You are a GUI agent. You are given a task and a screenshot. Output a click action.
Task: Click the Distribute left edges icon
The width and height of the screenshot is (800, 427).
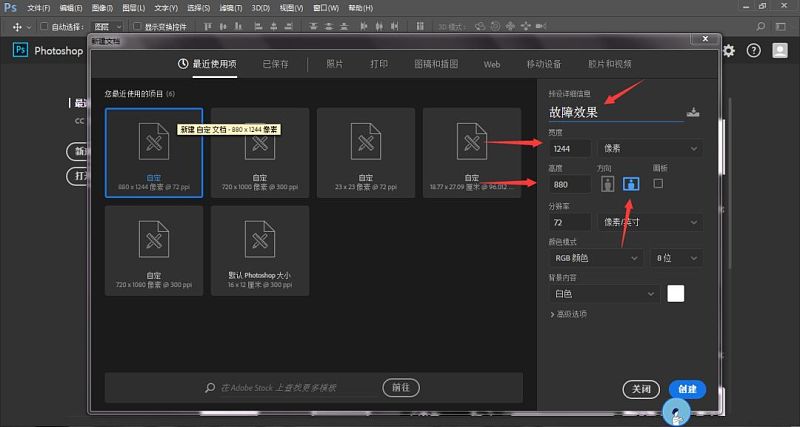(x=364, y=27)
